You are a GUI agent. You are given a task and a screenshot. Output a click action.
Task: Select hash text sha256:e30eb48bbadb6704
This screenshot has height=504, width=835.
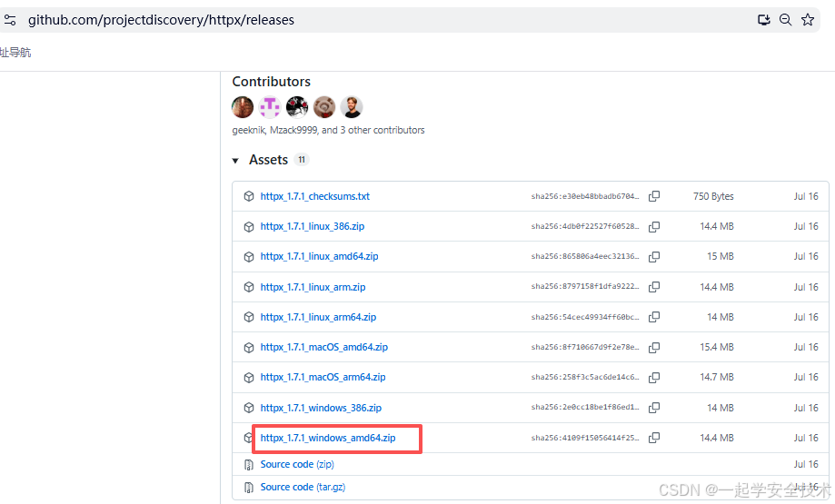[x=585, y=196]
